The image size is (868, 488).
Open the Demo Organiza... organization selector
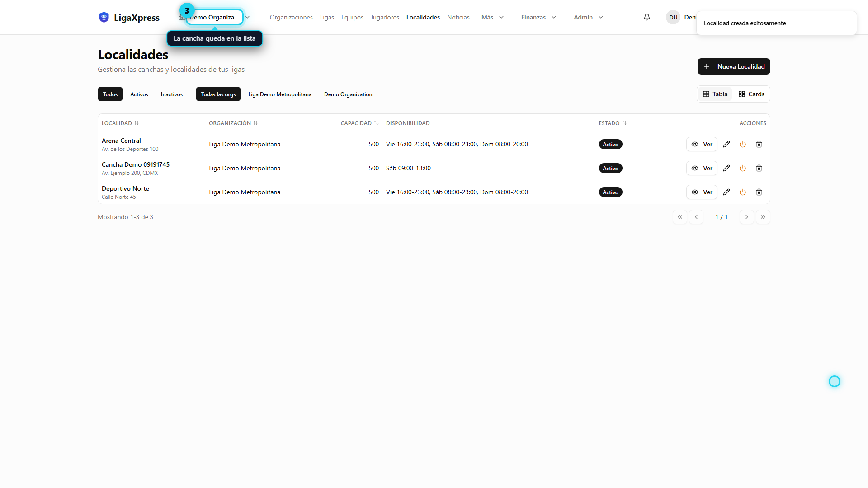point(215,17)
